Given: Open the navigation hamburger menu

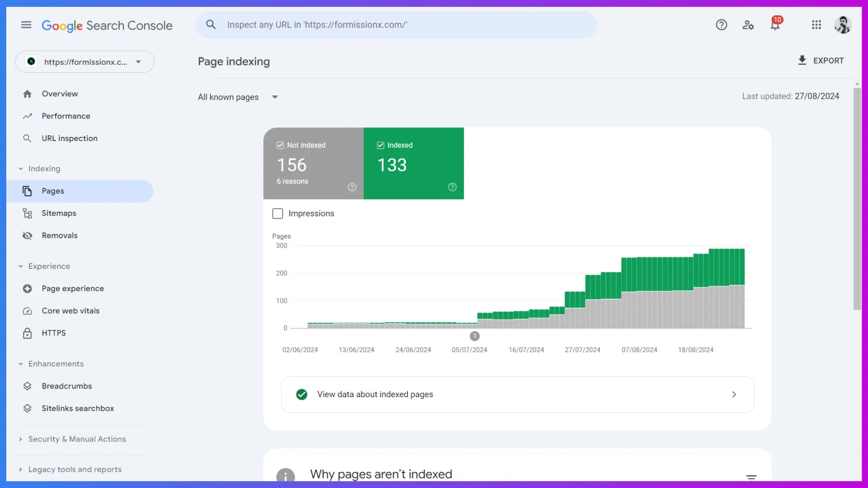Looking at the screenshot, I should pyautogui.click(x=26, y=25).
